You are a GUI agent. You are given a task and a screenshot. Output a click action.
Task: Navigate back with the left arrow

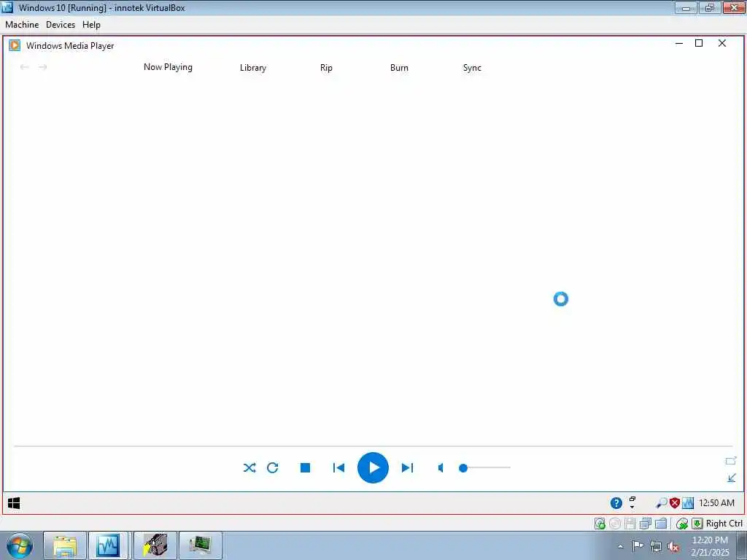click(x=24, y=67)
